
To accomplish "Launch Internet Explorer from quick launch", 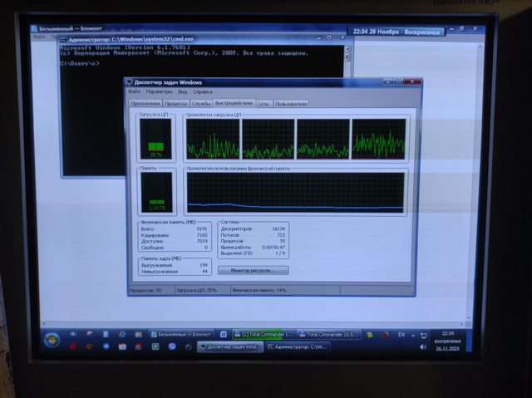I will (x=122, y=335).
